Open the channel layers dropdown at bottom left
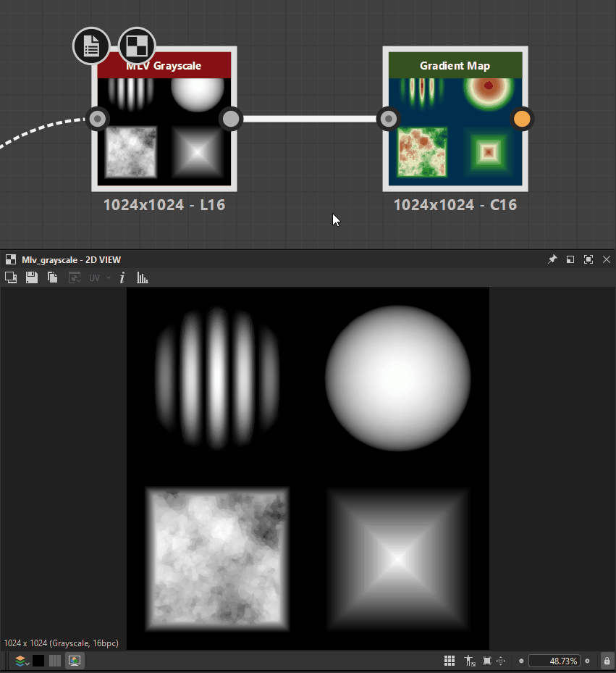The width and height of the screenshot is (616, 673). click(x=20, y=660)
